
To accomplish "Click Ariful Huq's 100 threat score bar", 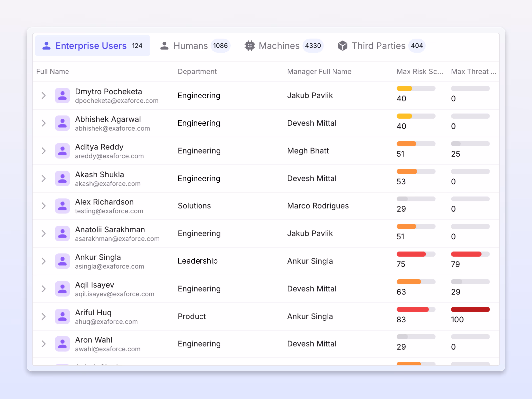I will (x=470, y=309).
